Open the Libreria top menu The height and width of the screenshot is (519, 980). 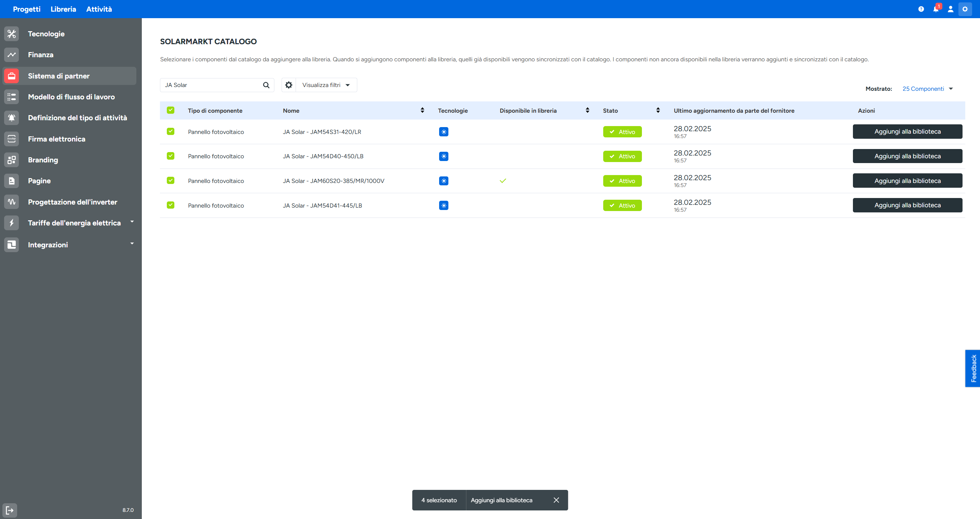[63, 9]
